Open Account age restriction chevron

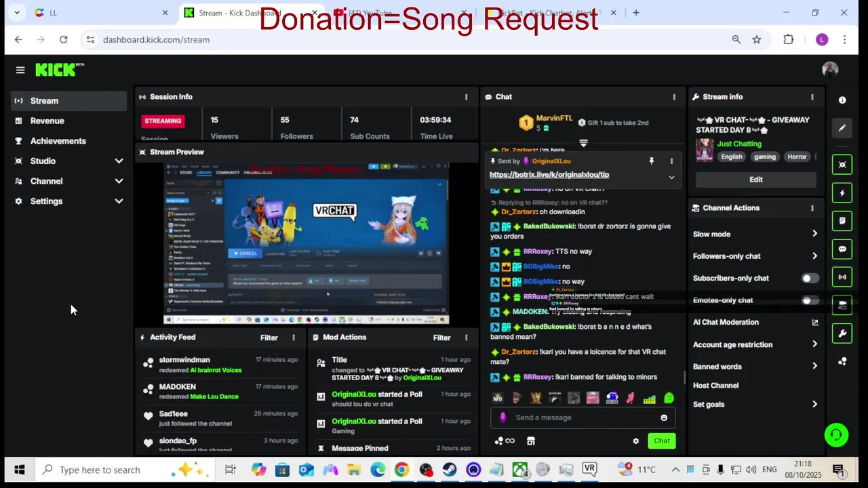(x=814, y=344)
